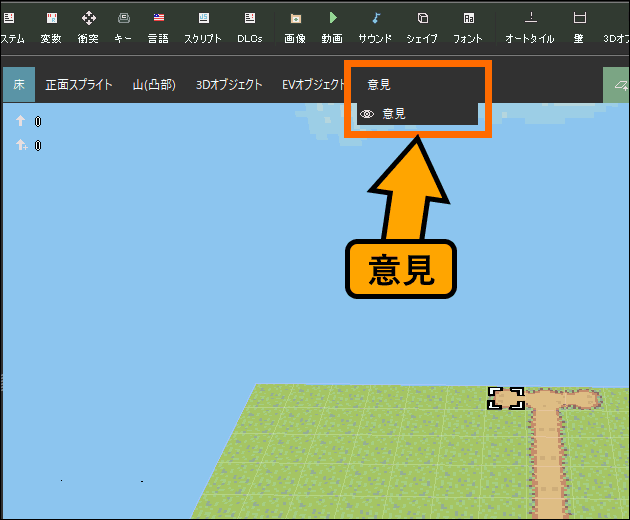The image size is (630, 520).
Task: Select the 3Dオブジェクト tab
Action: [x=229, y=85]
